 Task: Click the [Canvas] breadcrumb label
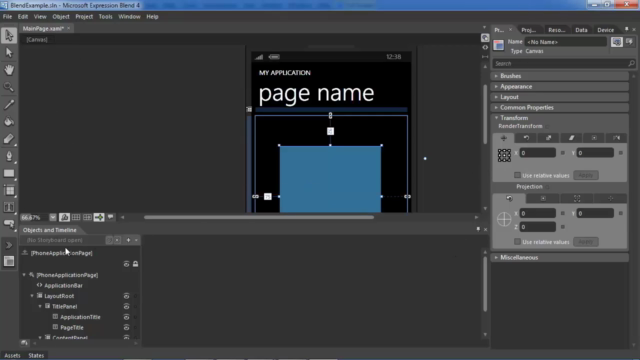tap(37, 40)
